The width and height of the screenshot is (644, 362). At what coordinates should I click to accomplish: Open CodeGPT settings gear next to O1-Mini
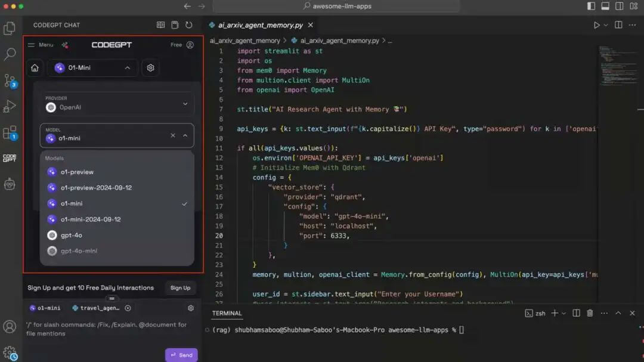(150, 68)
